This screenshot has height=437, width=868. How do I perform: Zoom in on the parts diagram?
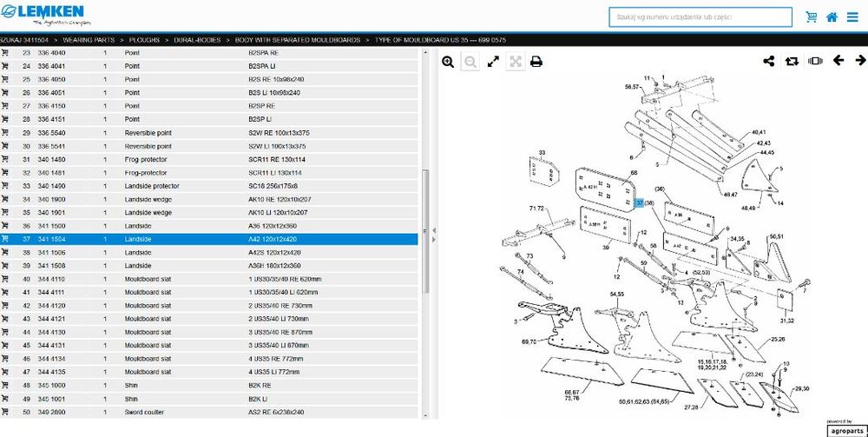[x=448, y=62]
